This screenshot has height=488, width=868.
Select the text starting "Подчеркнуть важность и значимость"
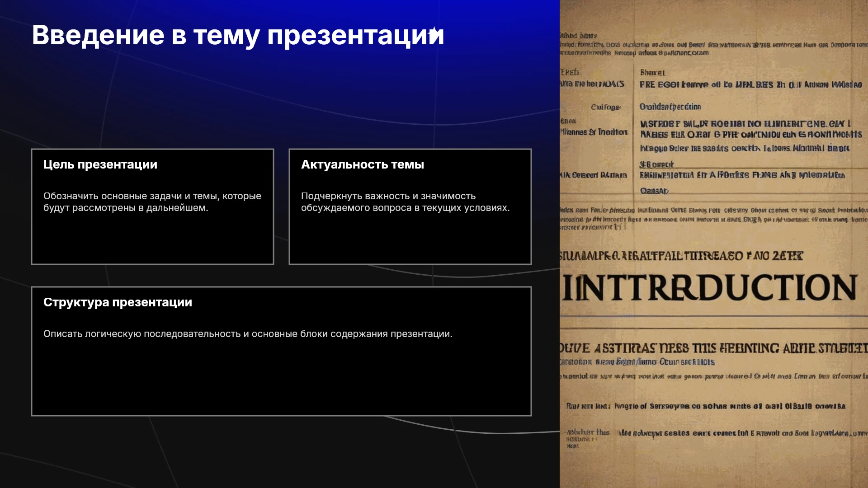(405, 202)
